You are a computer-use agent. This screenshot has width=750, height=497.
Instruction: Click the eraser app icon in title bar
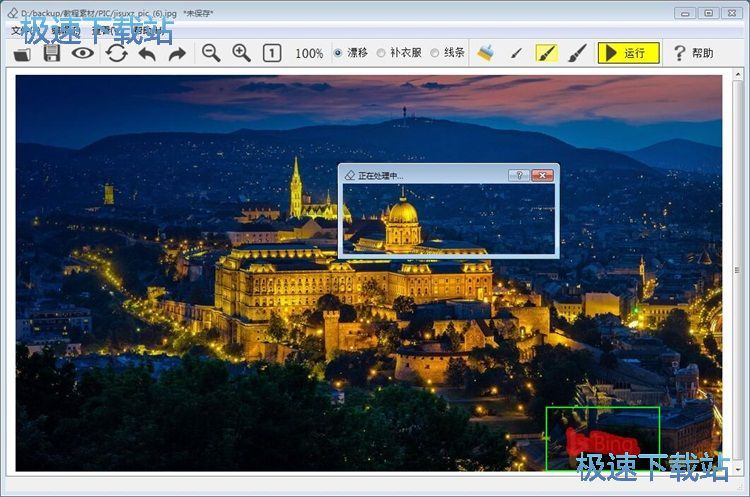coord(13,13)
